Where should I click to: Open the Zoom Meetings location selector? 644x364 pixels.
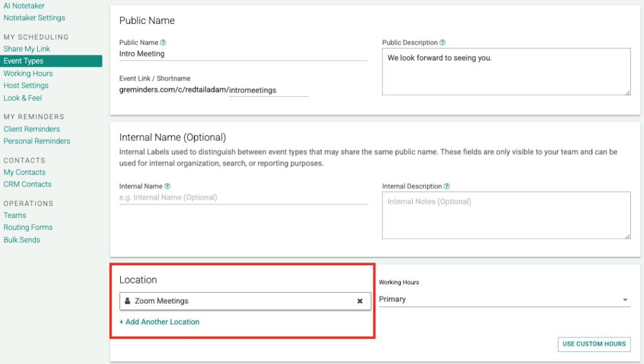point(239,301)
